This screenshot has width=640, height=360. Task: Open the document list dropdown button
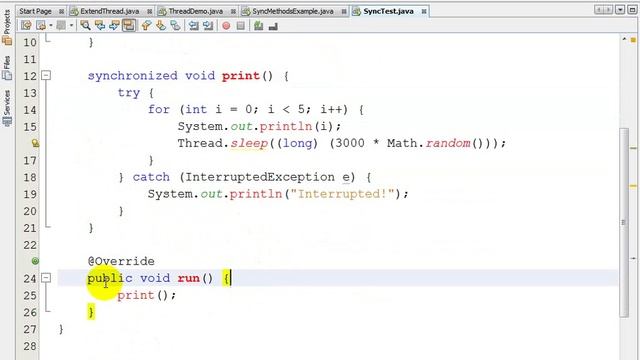click(620, 10)
